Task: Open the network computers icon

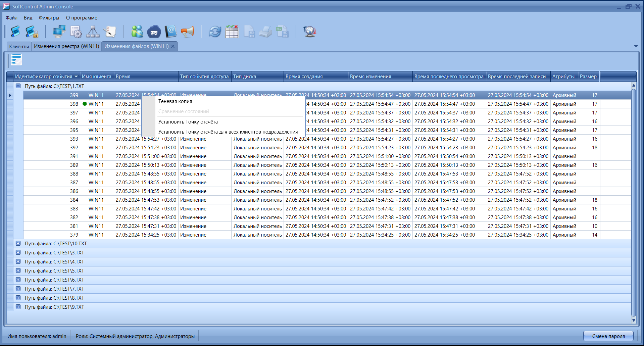Action: pyautogui.click(x=59, y=32)
